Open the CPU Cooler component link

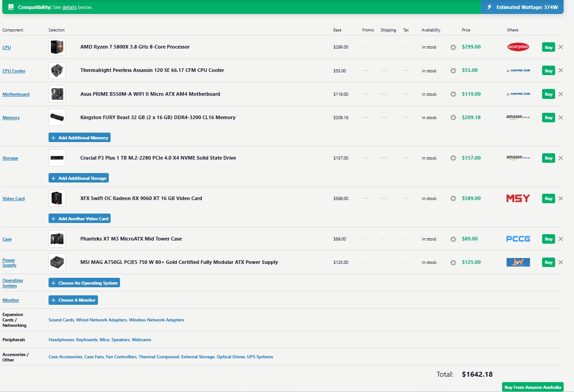point(14,71)
